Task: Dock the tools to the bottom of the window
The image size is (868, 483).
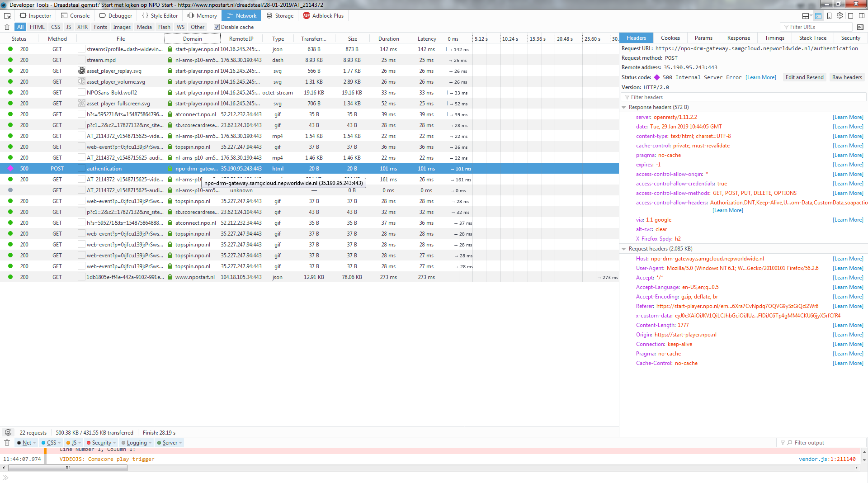Action: click(851, 16)
